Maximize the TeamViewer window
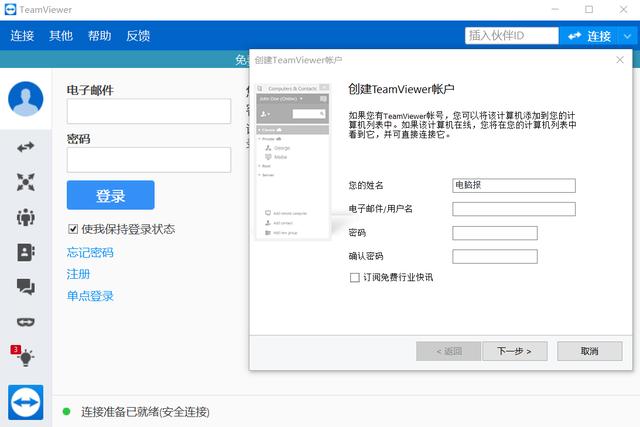The width and height of the screenshot is (640, 427). 589,9
